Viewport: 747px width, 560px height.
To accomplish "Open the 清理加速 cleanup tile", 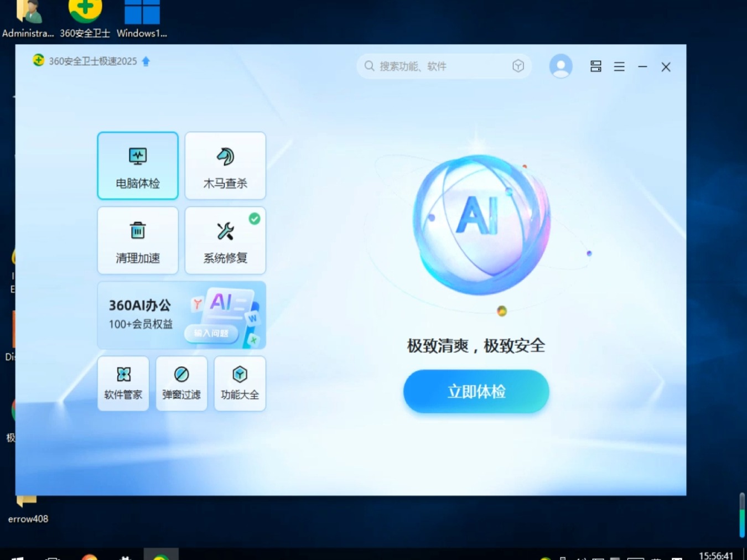I will tap(138, 240).
